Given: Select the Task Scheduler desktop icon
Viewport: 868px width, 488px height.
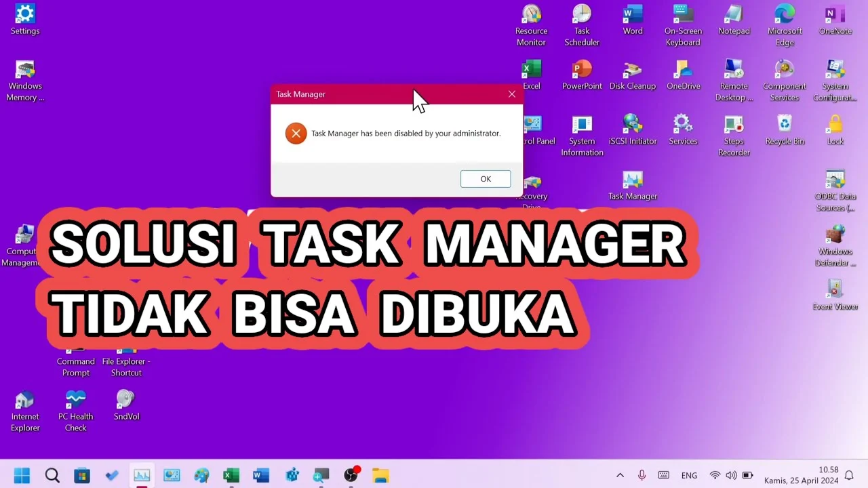Looking at the screenshot, I should pos(582,26).
